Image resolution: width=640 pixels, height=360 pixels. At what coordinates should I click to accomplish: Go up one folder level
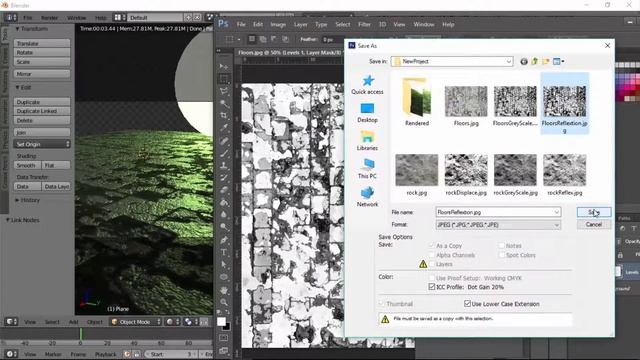[535, 62]
